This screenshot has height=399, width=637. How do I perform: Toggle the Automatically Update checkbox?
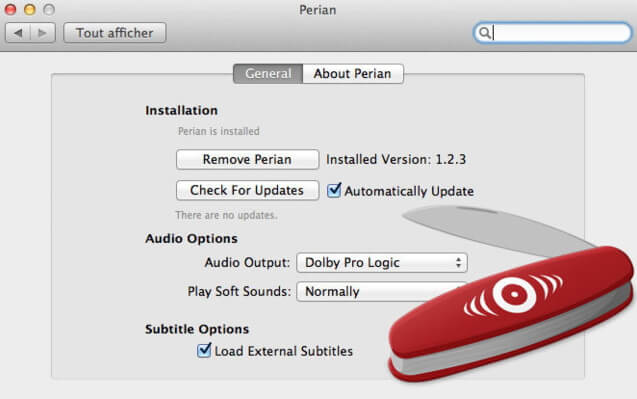(334, 190)
